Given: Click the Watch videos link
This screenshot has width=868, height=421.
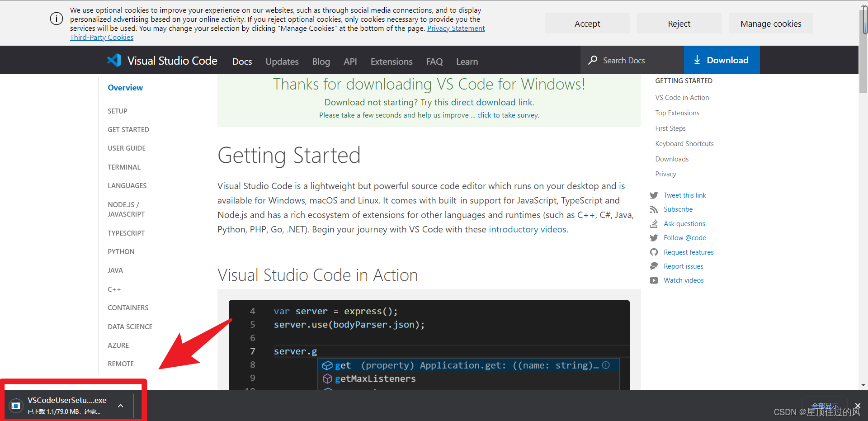Looking at the screenshot, I should coord(684,280).
